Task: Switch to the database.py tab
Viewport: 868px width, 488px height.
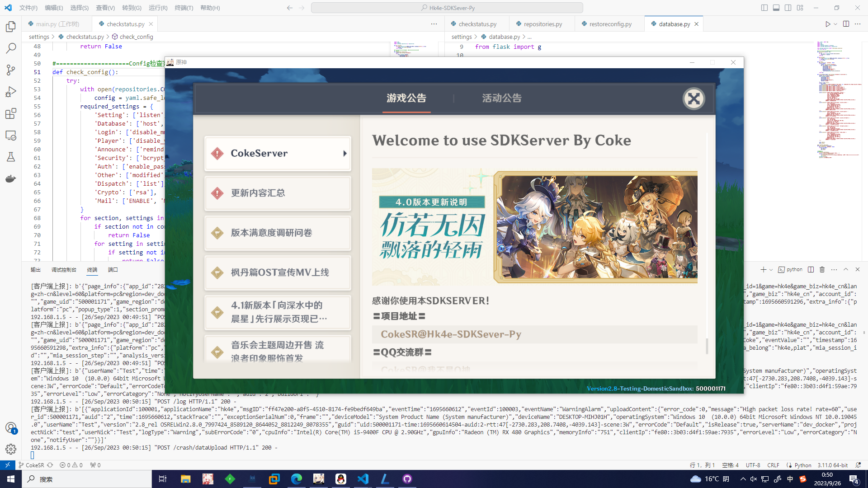Action: coord(674,23)
